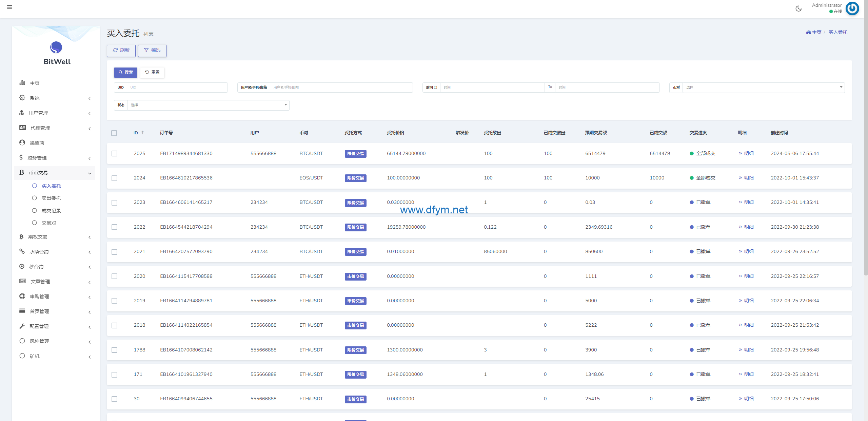868x421 pixels.
Task: Expand the 用户管理 menu chevron
Action: (x=90, y=113)
